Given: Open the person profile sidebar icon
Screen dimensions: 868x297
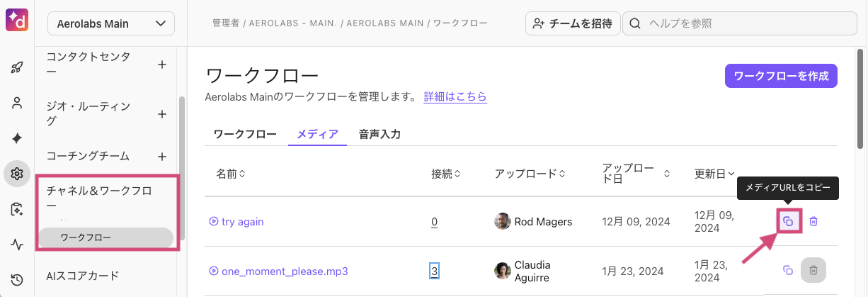Looking at the screenshot, I should (x=17, y=103).
